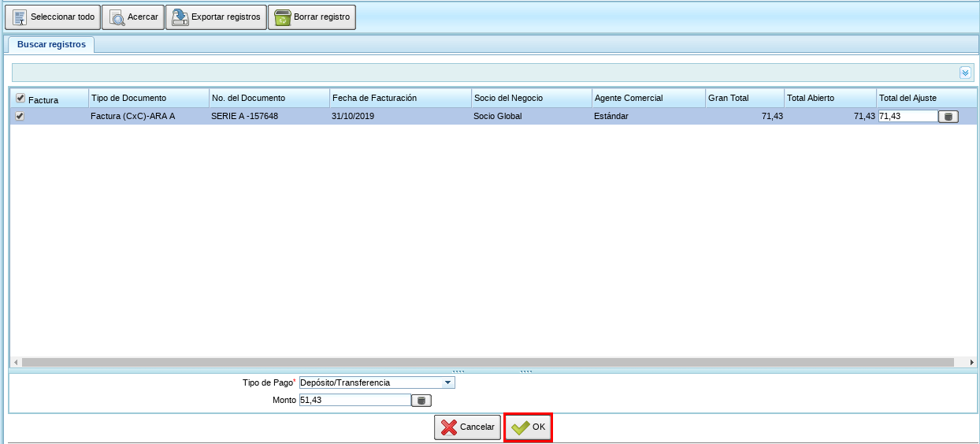Click the Total del Ajuste column header
Image resolution: width=980 pixels, height=444 pixels.
click(926, 98)
